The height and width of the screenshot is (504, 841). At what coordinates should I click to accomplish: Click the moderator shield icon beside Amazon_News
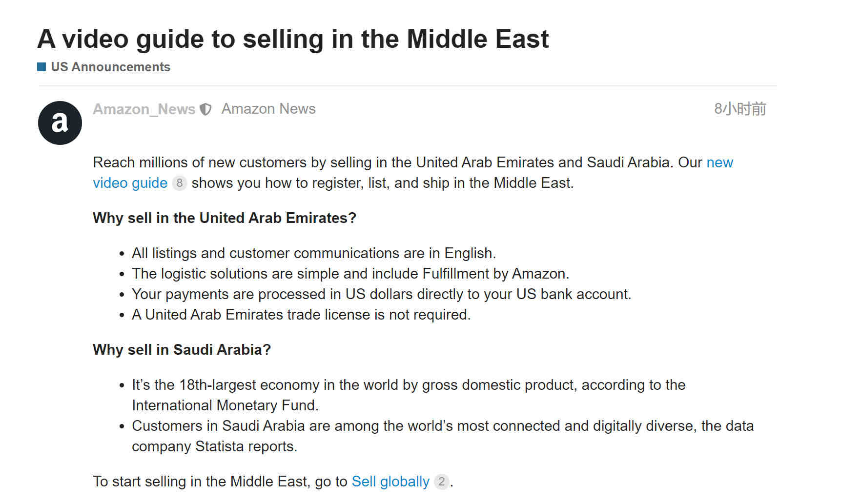click(206, 109)
